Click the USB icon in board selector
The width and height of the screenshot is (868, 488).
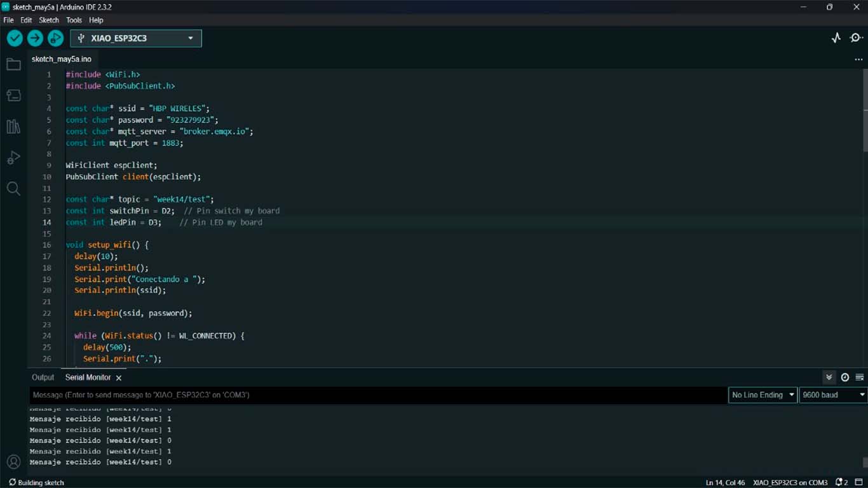click(81, 38)
